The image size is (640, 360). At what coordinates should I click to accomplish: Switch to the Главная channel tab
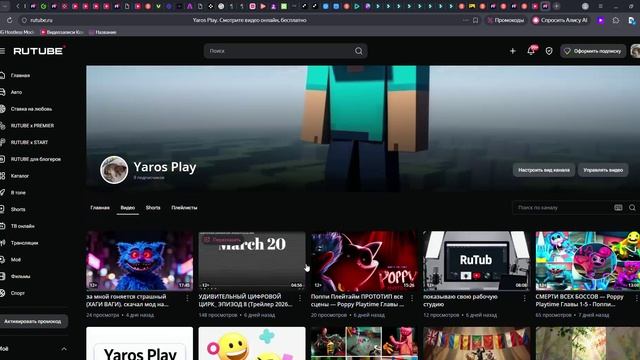point(100,208)
